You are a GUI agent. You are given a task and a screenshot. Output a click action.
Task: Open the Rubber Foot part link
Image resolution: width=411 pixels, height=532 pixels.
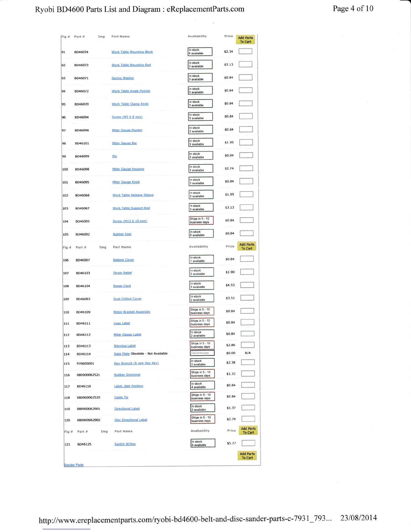click(x=122, y=234)
